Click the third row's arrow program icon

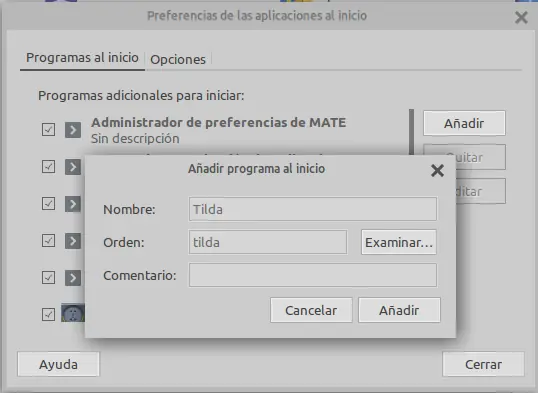[73, 204]
